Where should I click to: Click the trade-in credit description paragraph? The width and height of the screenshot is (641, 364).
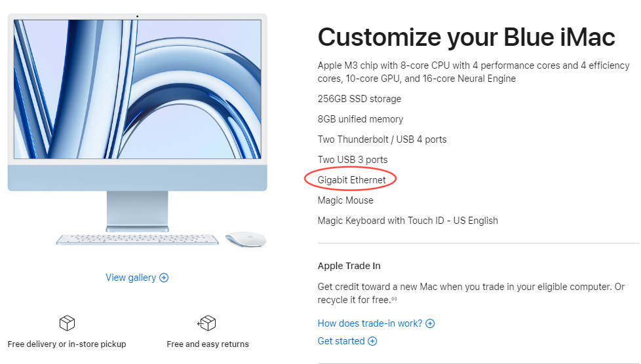pyautogui.click(x=471, y=293)
